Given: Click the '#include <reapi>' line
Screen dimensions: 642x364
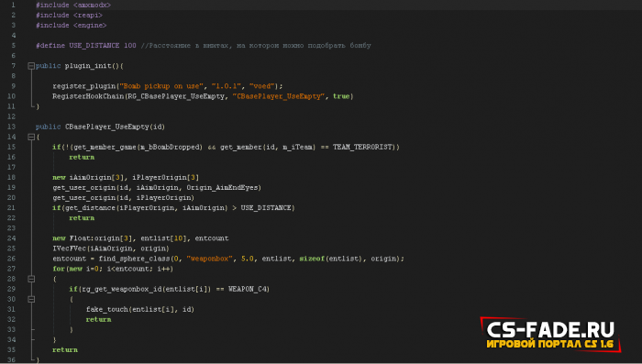Looking at the screenshot, I should (x=69, y=16).
